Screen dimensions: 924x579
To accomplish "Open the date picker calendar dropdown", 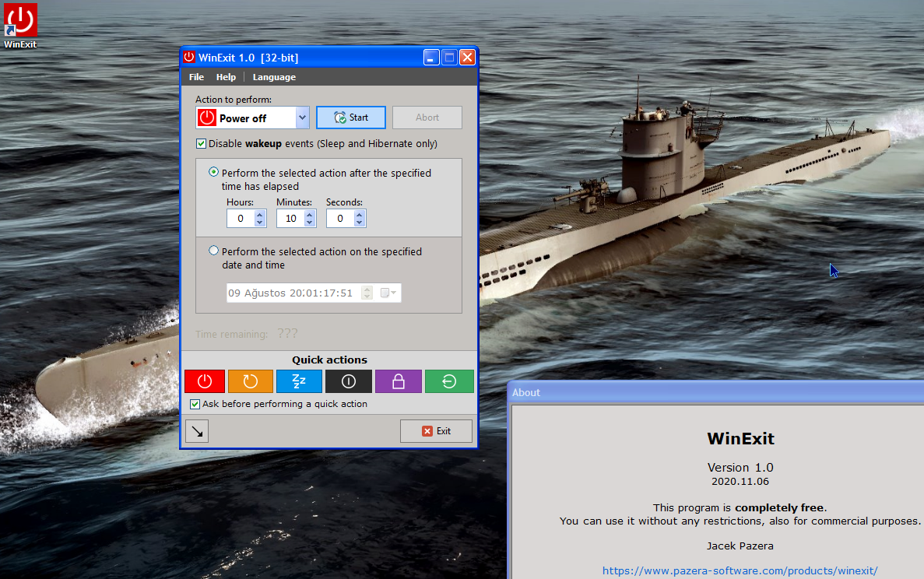I will [x=388, y=293].
